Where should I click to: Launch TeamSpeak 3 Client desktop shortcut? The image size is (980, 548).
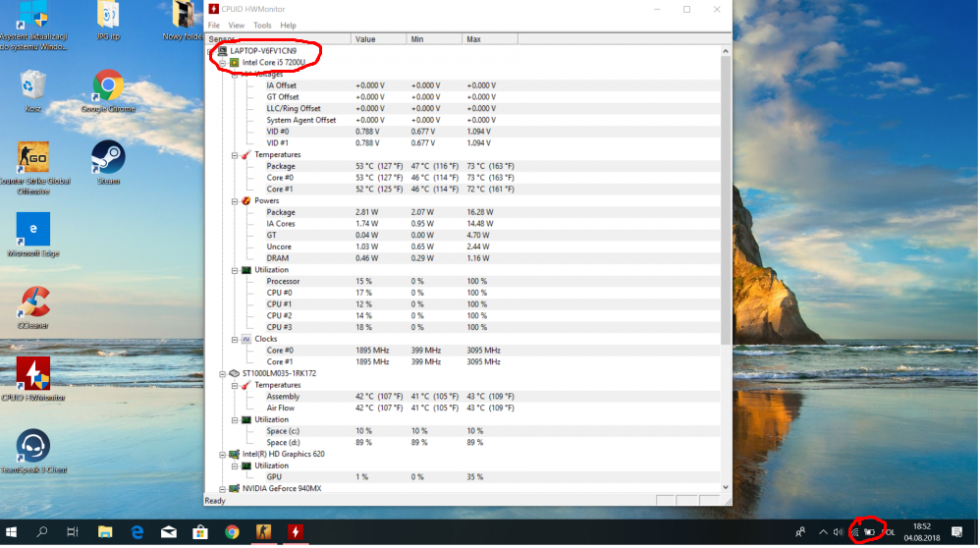pyautogui.click(x=33, y=447)
